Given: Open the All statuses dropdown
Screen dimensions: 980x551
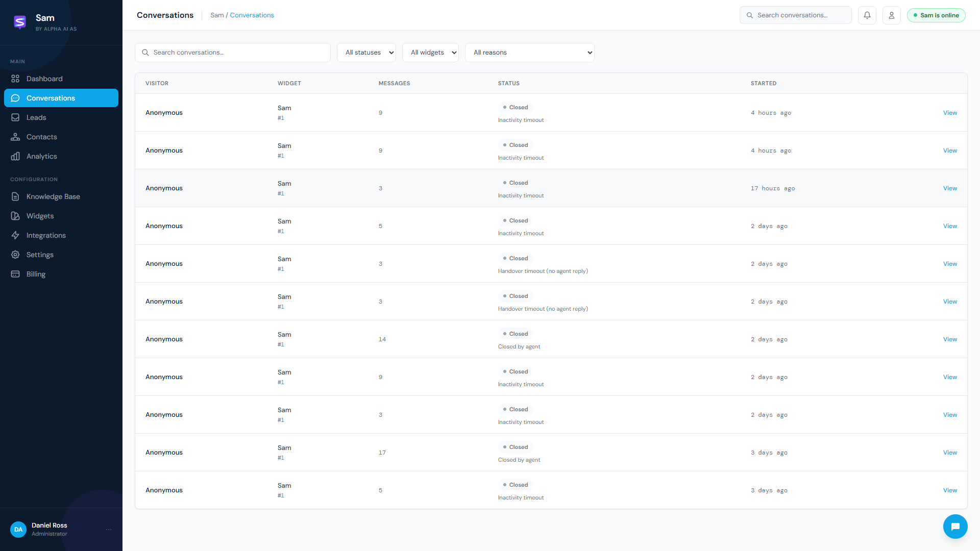Looking at the screenshot, I should click(366, 53).
